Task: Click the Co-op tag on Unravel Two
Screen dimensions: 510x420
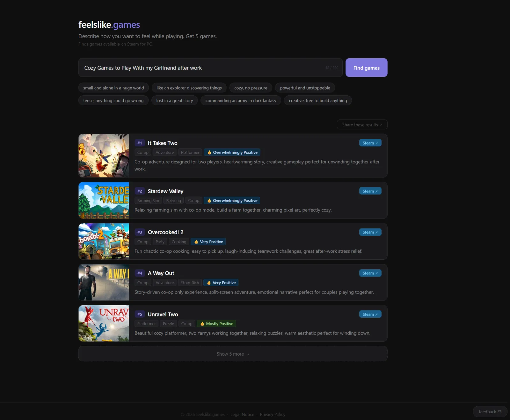Action: click(x=187, y=323)
